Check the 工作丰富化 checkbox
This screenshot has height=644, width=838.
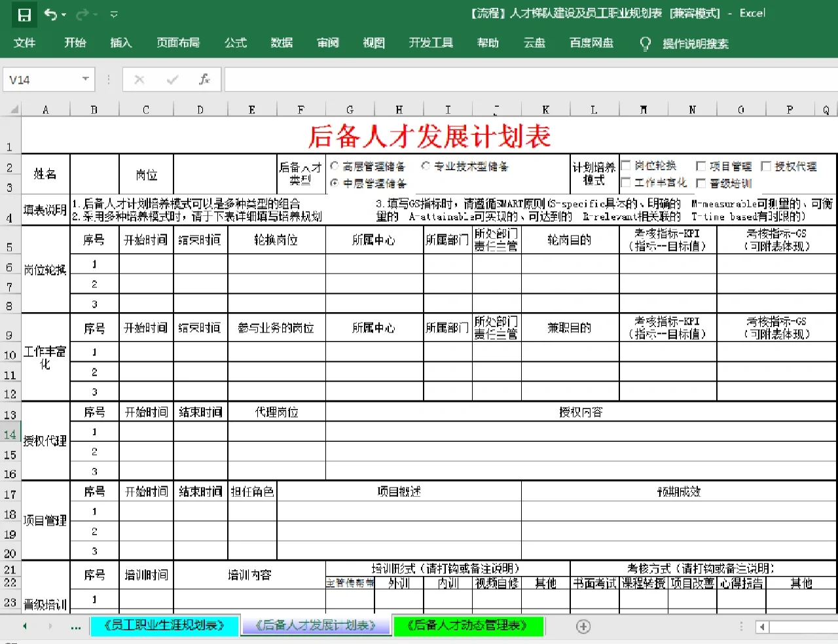(x=626, y=183)
